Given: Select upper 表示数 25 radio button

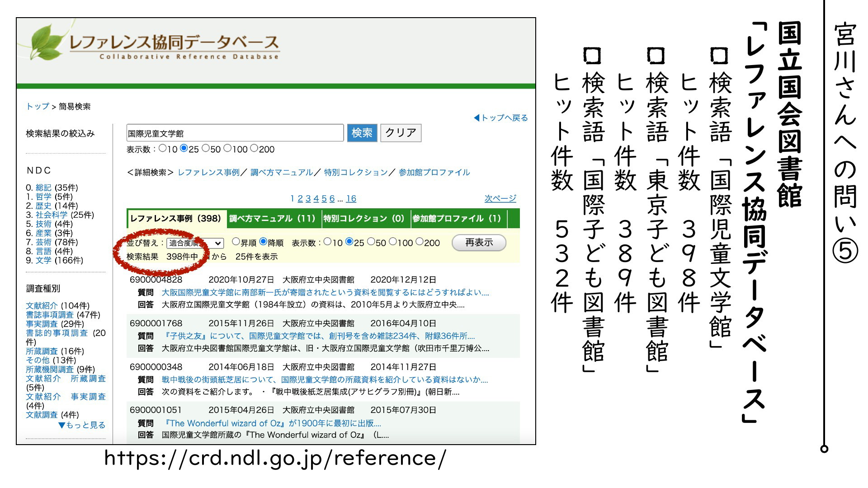Looking at the screenshot, I should point(184,148).
